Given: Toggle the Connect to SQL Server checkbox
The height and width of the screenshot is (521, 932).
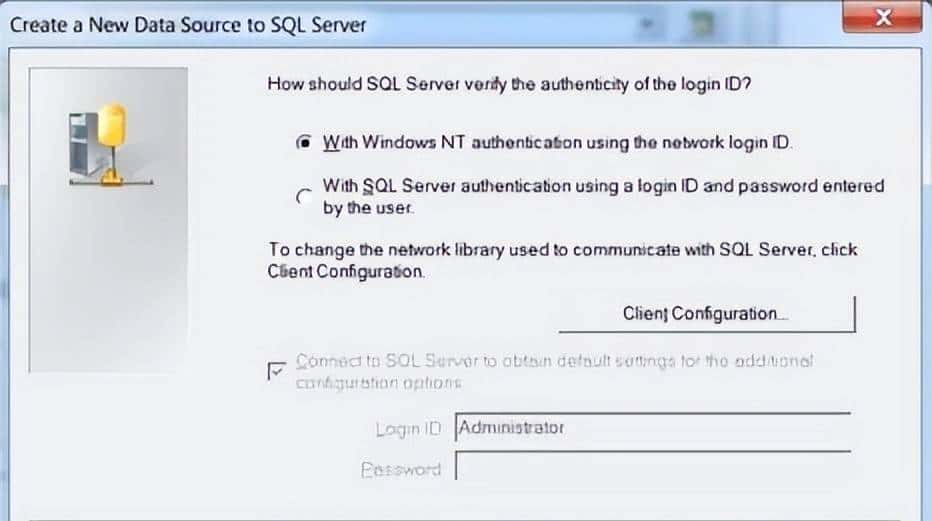Looking at the screenshot, I should click(x=277, y=371).
